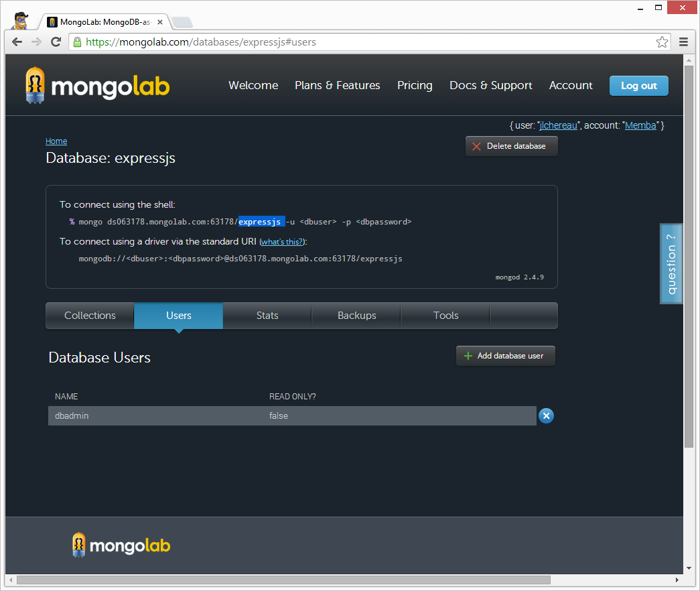Click the green SSL padlock icon

point(77,42)
